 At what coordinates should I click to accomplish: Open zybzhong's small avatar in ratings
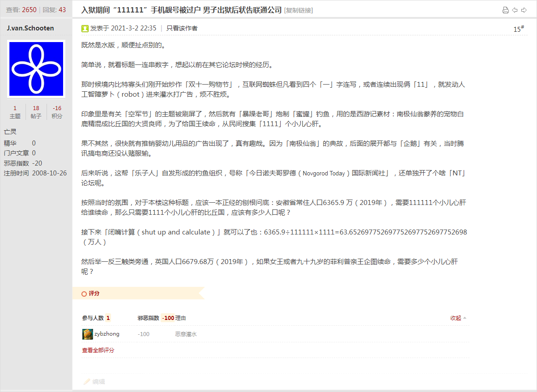pyautogui.click(x=87, y=334)
